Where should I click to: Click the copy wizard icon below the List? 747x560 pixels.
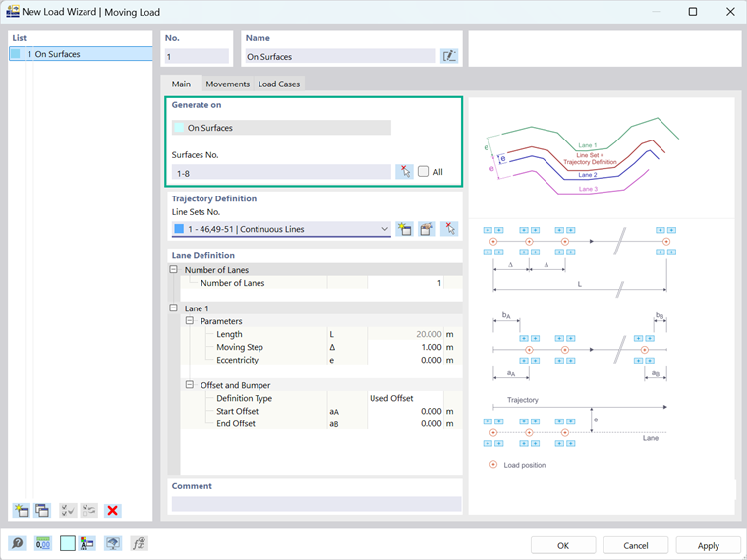[42, 511]
